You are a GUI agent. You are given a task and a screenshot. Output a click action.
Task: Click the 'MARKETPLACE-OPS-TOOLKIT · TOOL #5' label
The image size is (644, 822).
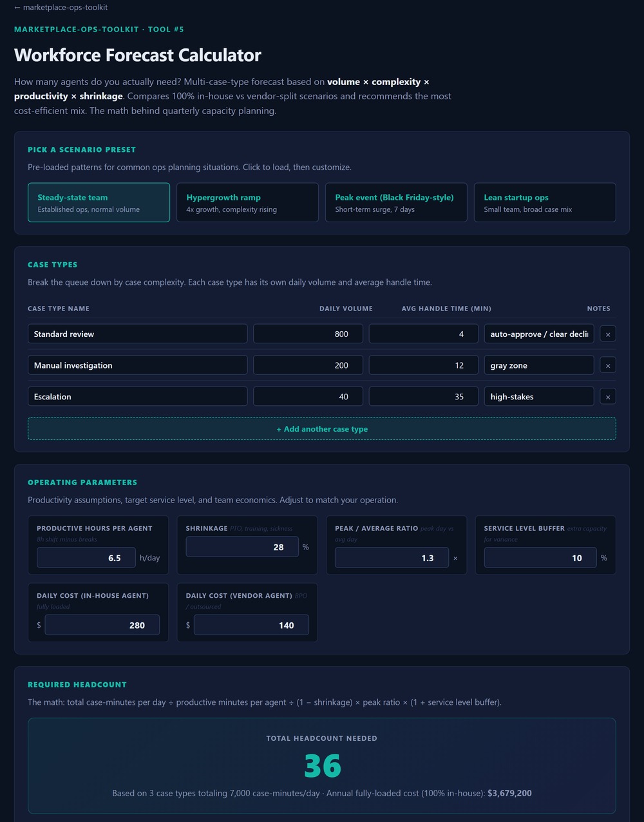click(99, 29)
